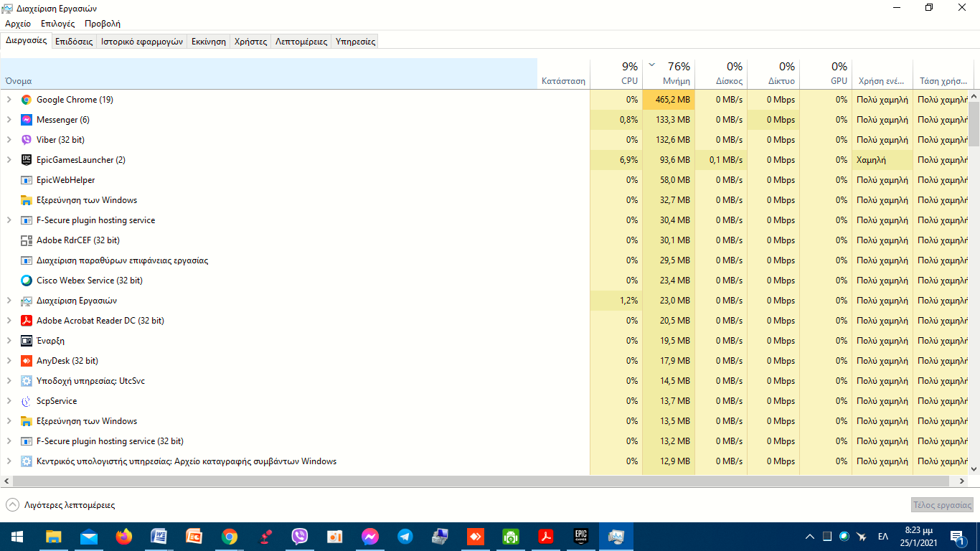The width and height of the screenshot is (980, 551).
Task: Click the Viber (32 bit) process icon
Action: pos(27,140)
